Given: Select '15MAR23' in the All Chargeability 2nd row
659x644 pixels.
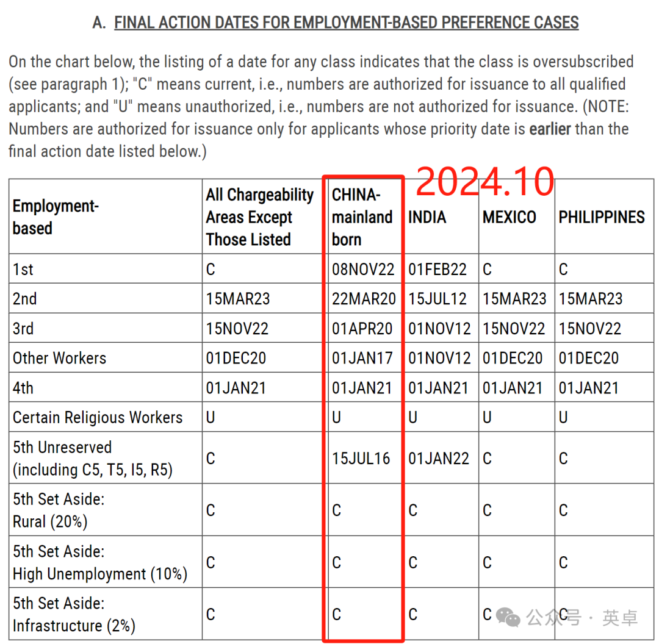Looking at the screenshot, I should click(238, 299).
